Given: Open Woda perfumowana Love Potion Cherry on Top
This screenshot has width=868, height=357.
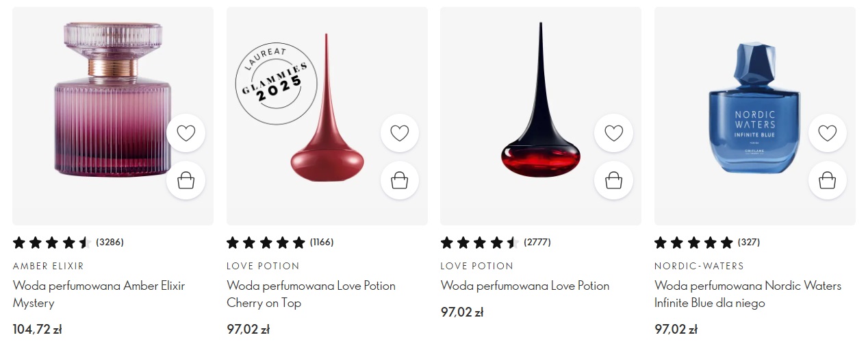Looking at the screenshot, I should coord(311,294).
